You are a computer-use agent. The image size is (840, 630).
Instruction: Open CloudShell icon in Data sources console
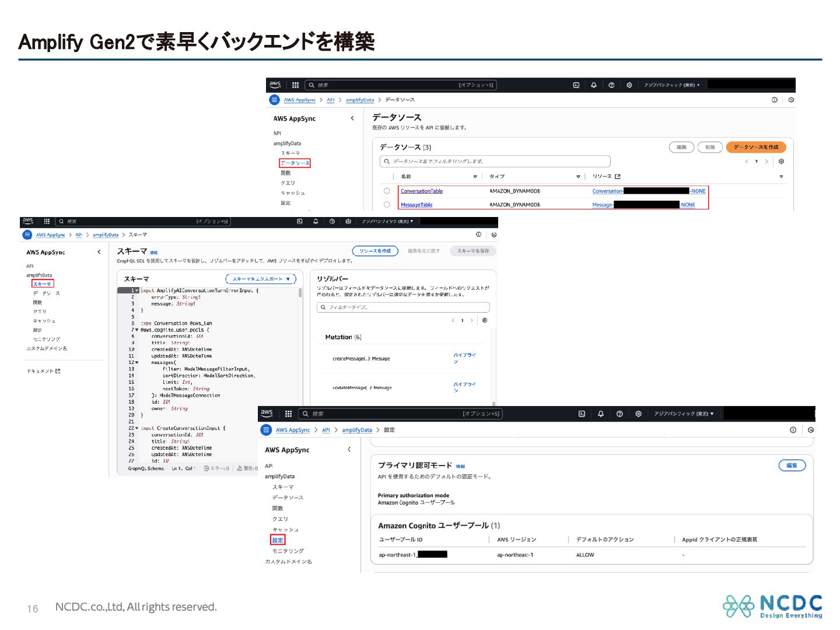(x=576, y=85)
